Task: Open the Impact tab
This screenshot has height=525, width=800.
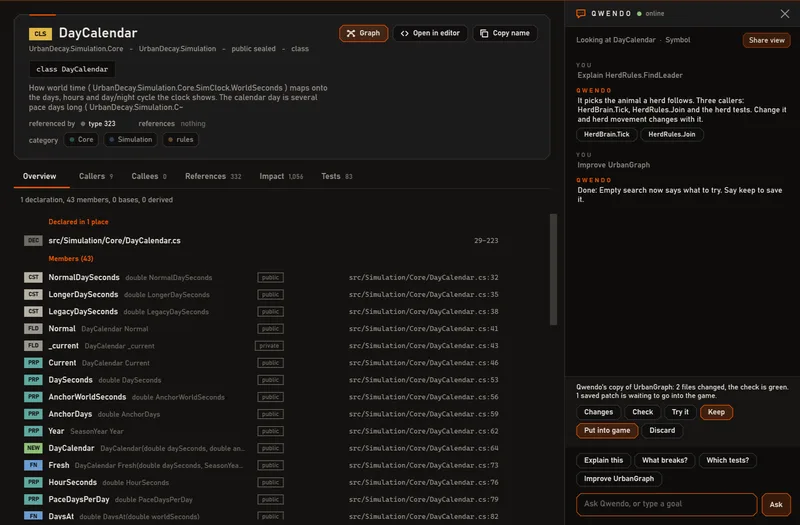Action: [281, 176]
